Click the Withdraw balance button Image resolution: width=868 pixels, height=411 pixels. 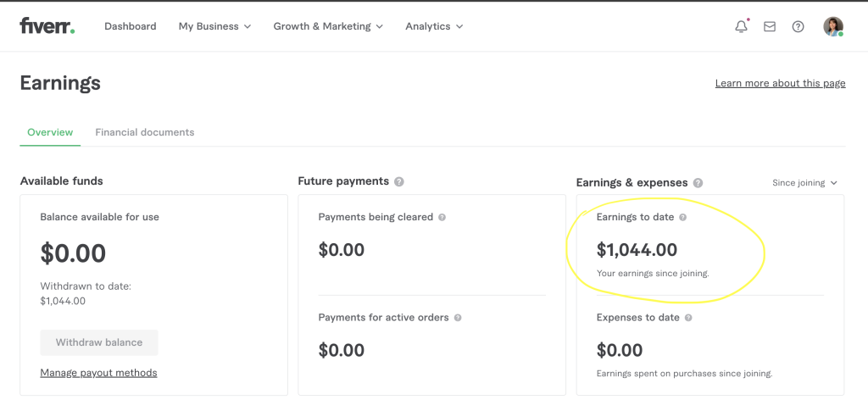coord(99,342)
